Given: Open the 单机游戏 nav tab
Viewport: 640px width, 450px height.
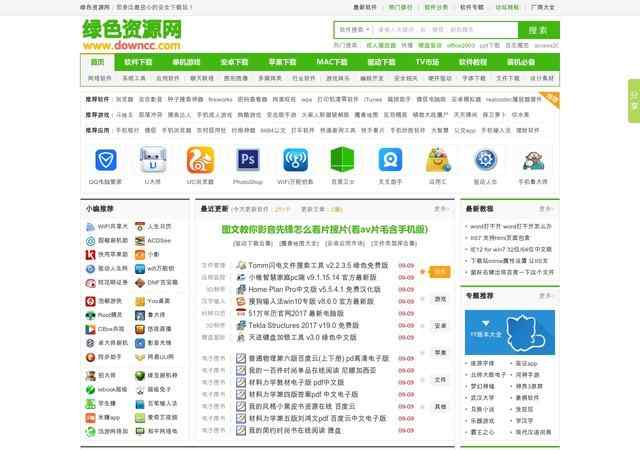Looking at the screenshot, I should 186,62.
